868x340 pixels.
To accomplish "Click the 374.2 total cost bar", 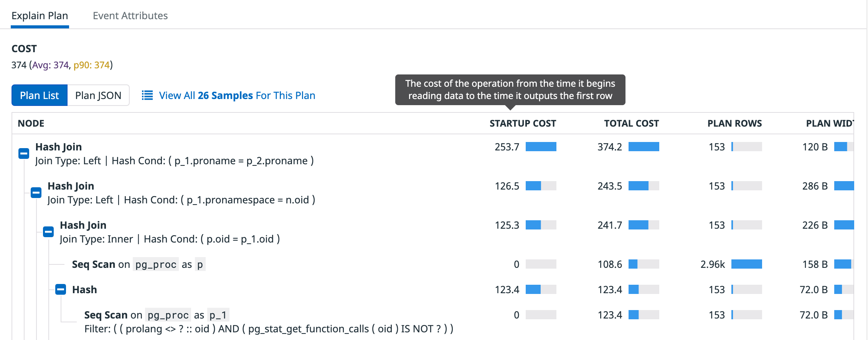I will coord(644,147).
